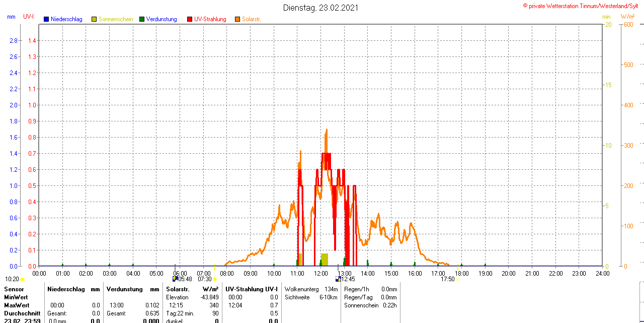Click the 12:00 label on the time axis
The height and width of the screenshot is (323, 644).
pyautogui.click(x=321, y=274)
